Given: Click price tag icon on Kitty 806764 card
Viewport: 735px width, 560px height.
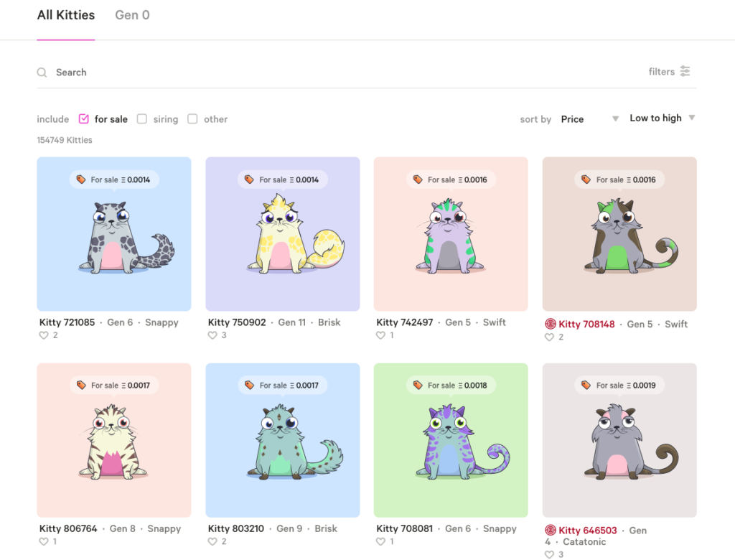Looking at the screenshot, I should pyautogui.click(x=80, y=385).
